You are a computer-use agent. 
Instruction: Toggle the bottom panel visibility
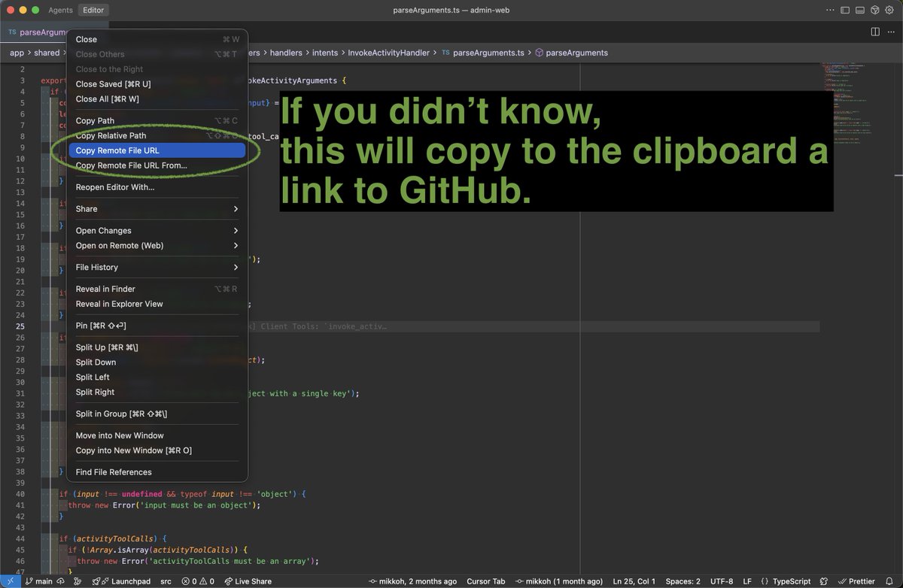coord(859,10)
